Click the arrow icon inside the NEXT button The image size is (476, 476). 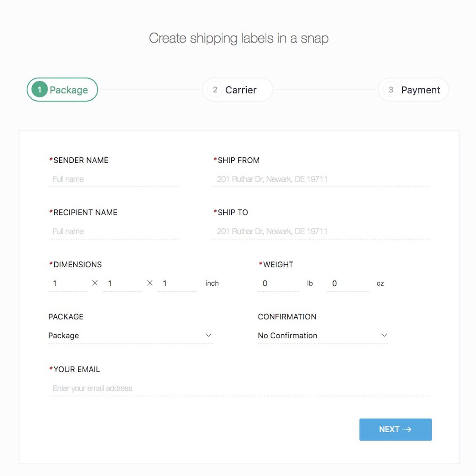coord(407,429)
